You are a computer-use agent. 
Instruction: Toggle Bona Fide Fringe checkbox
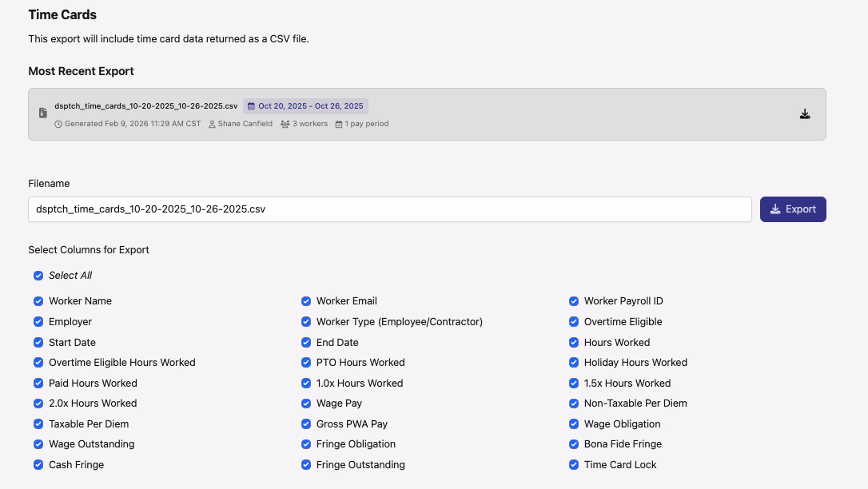[x=574, y=444]
